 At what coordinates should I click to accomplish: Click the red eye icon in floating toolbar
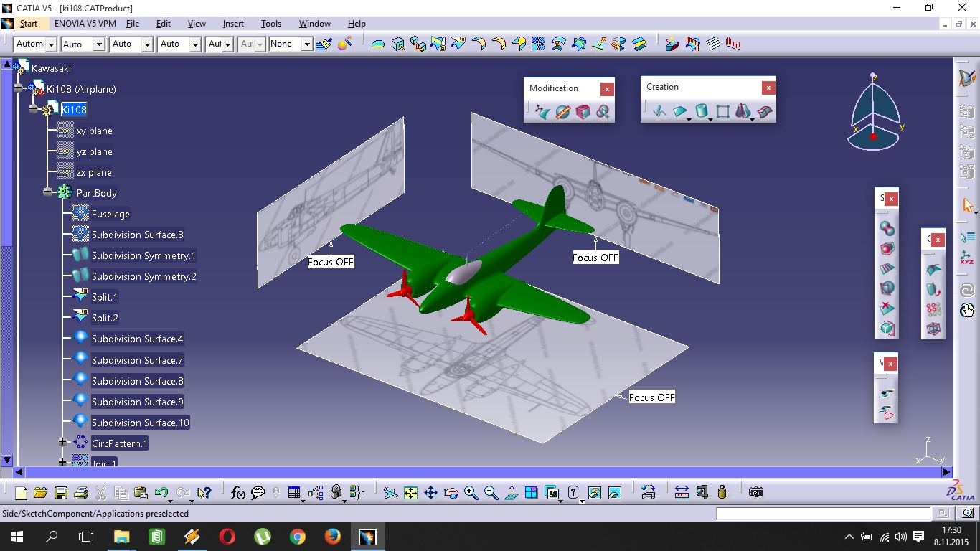pos(887,413)
